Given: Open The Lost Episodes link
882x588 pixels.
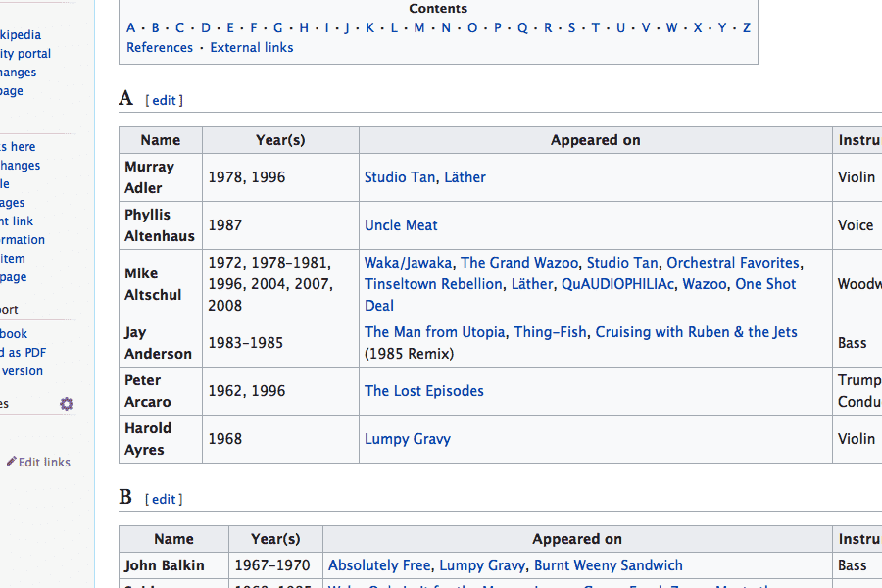Looking at the screenshot, I should tap(424, 391).
